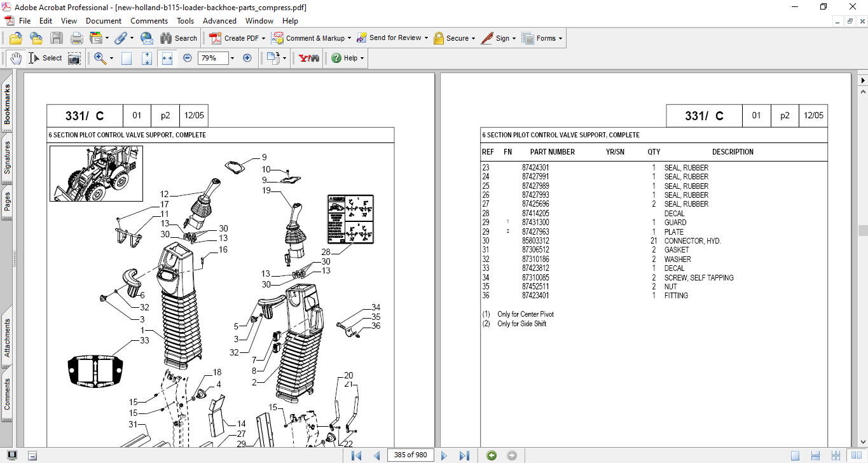Open the Advanced menu
868x463 pixels.
(219, 20)
